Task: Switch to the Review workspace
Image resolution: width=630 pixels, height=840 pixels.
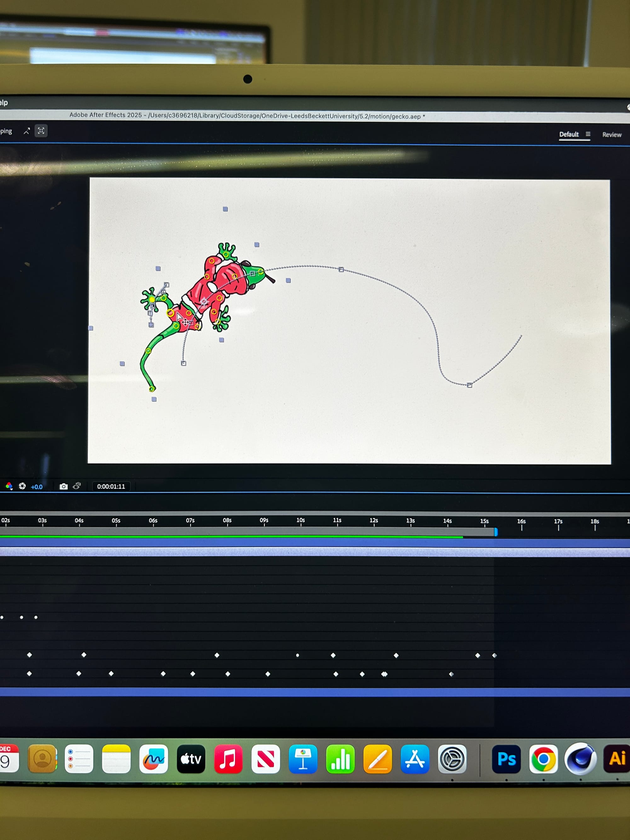Action: click(x=611, y=135)
